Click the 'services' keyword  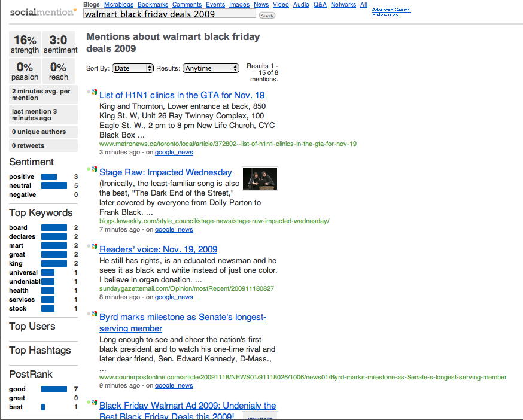tap(22, 300)
